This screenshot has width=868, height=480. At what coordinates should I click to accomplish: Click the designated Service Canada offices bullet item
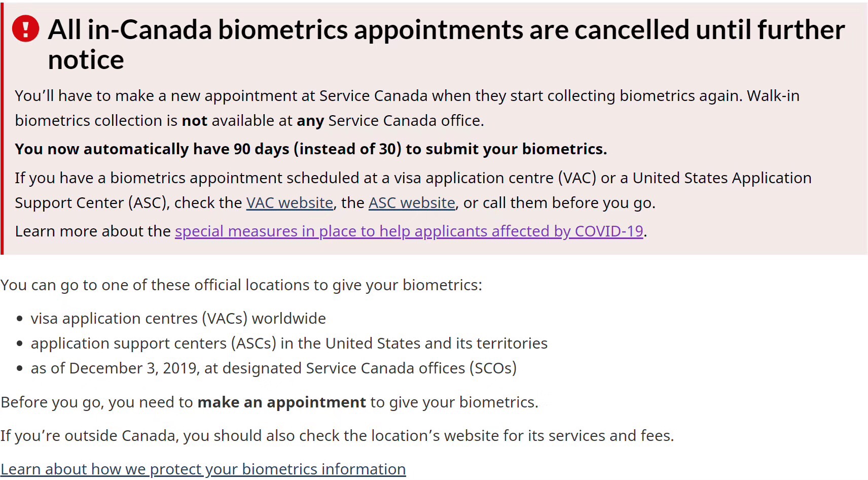pyautogui.click(x=274, y=368)
